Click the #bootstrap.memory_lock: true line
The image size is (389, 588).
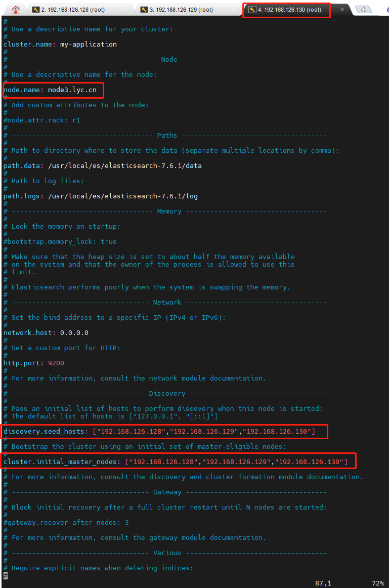click(60, 241)
